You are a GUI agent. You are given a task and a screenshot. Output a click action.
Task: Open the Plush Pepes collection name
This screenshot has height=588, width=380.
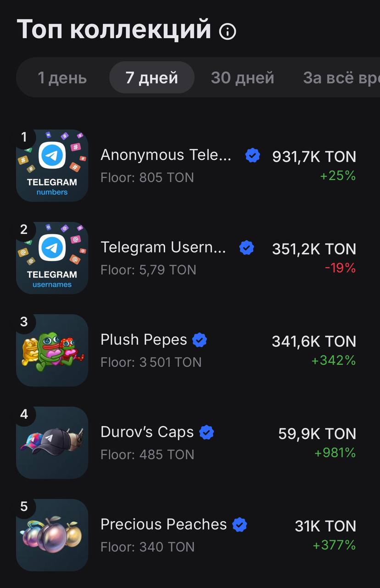pos(144,340)
